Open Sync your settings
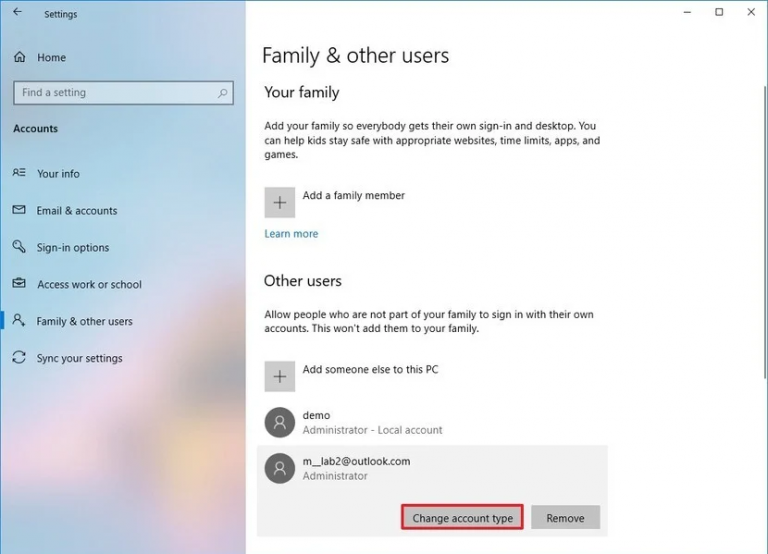Image resolution: width=768 pixels, height=554 pixels. click(x=80, y=358)
